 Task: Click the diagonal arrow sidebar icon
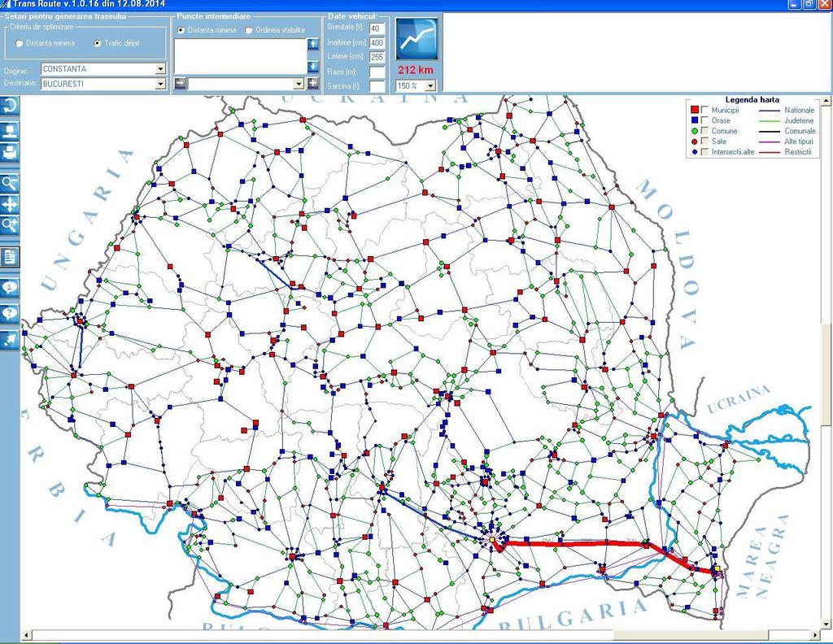10,339
